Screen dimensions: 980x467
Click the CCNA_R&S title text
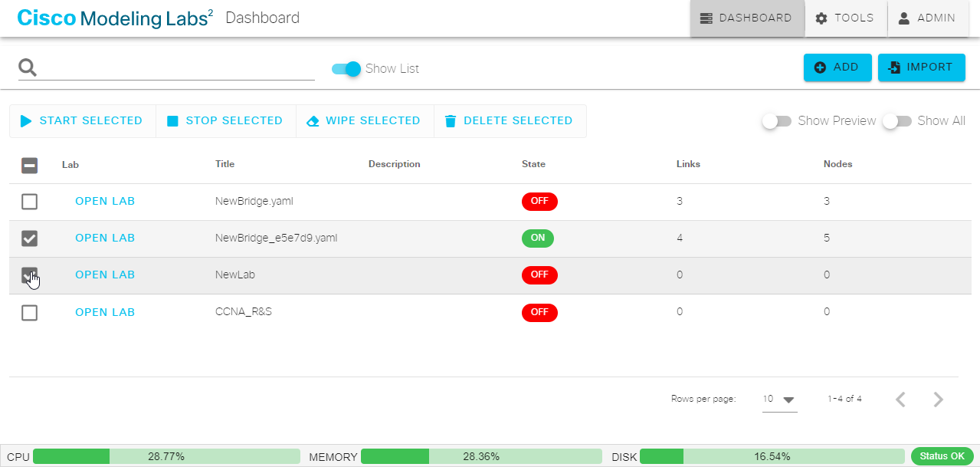pyautogui.click(x=244, y=312)
